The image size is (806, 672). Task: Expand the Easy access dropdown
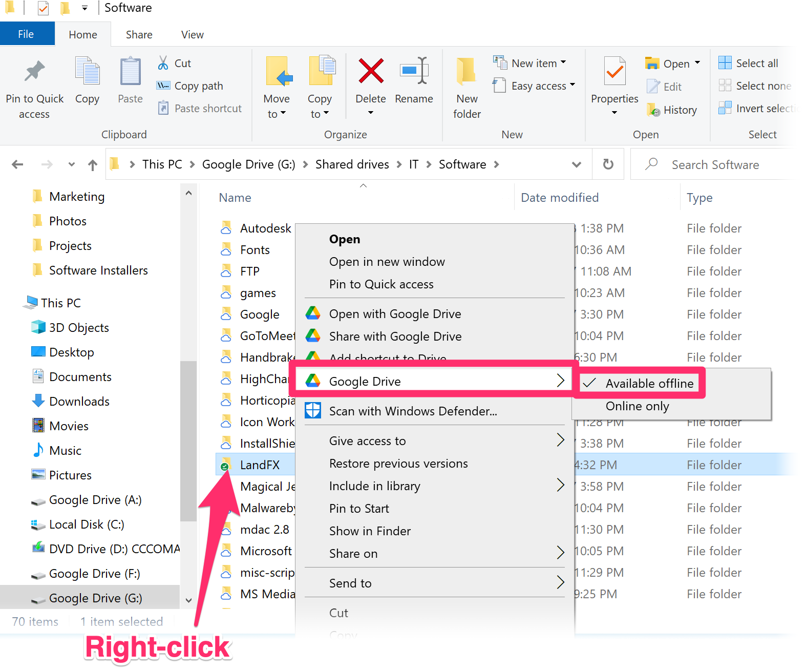click(572, 85)
